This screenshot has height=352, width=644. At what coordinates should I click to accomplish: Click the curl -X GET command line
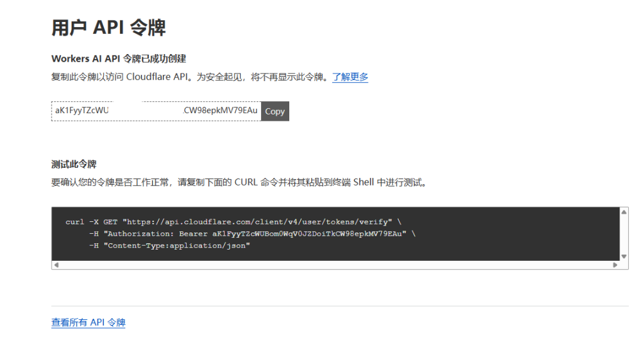(x=233, y=222)
